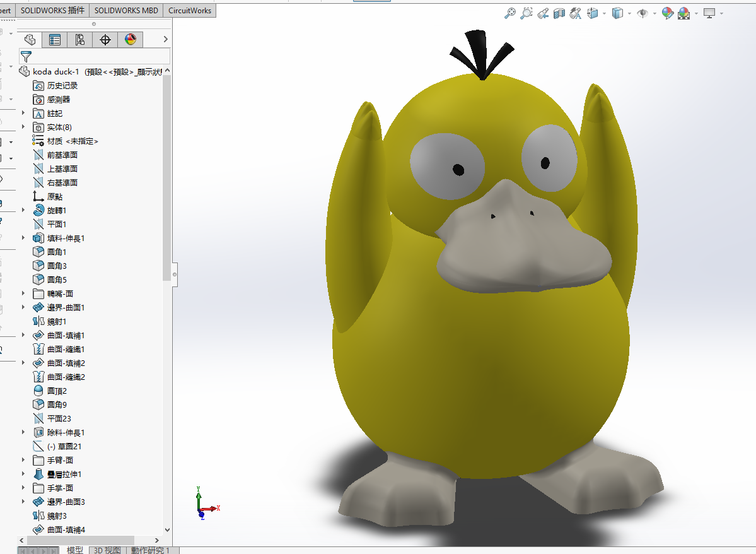Open the Edit Appearance color ball

click(667, 13)
